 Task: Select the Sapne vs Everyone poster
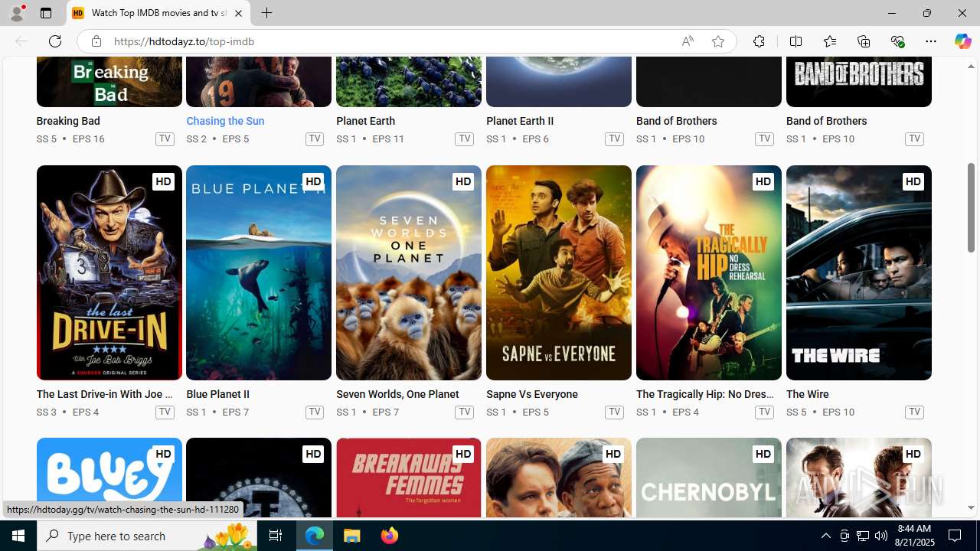point(559,272)
